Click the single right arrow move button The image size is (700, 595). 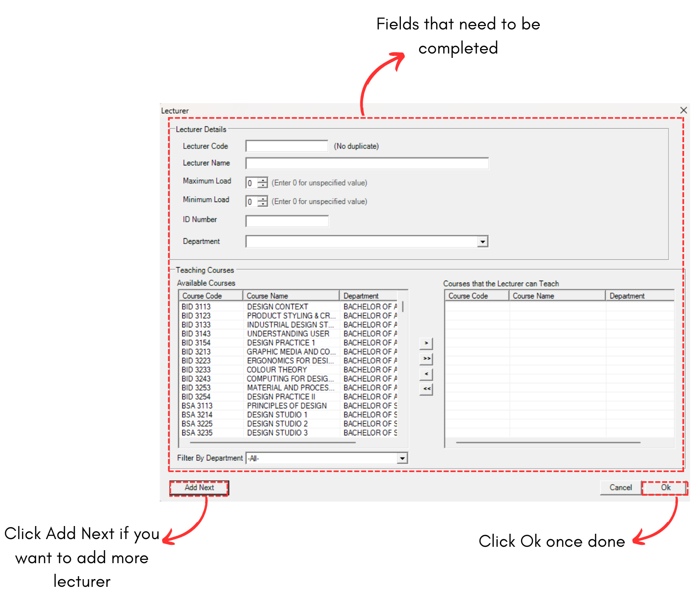pos(426,343)
